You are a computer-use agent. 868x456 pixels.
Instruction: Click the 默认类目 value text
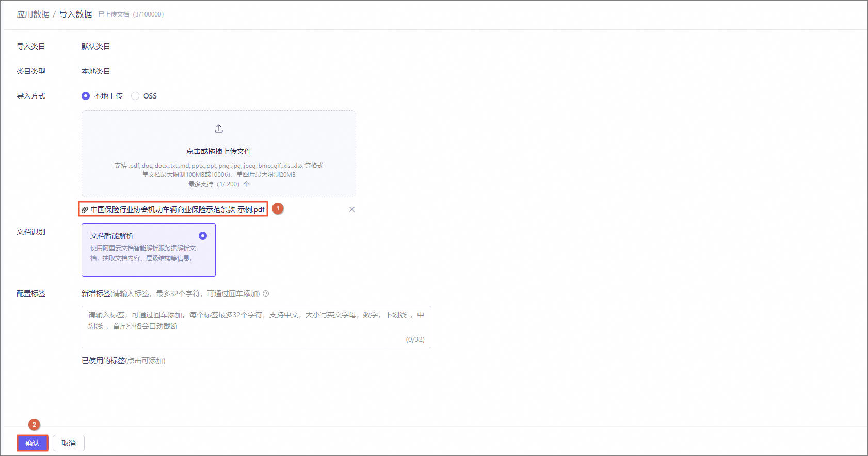[96, 46]
